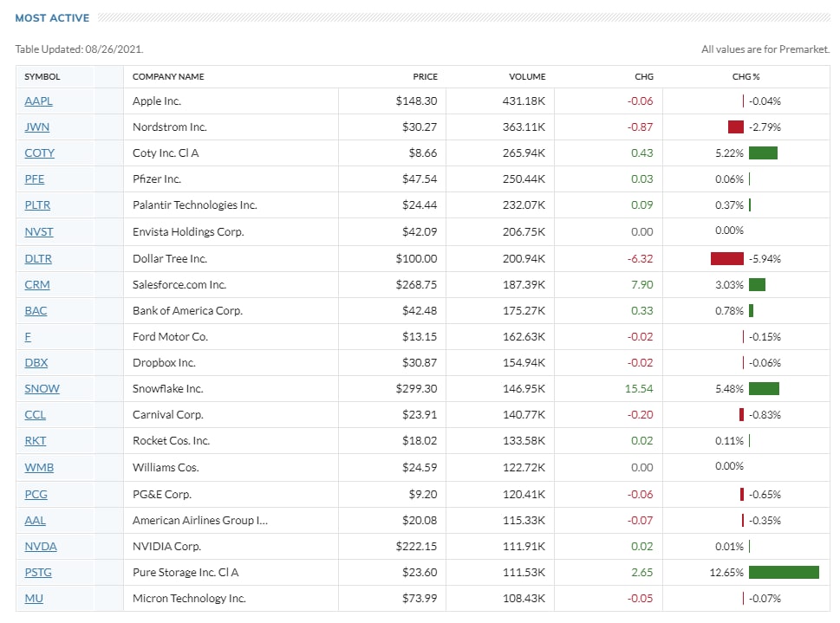Open the SNOW ticker link
This screenshot has width=840, height=623.
click(42, 388)
